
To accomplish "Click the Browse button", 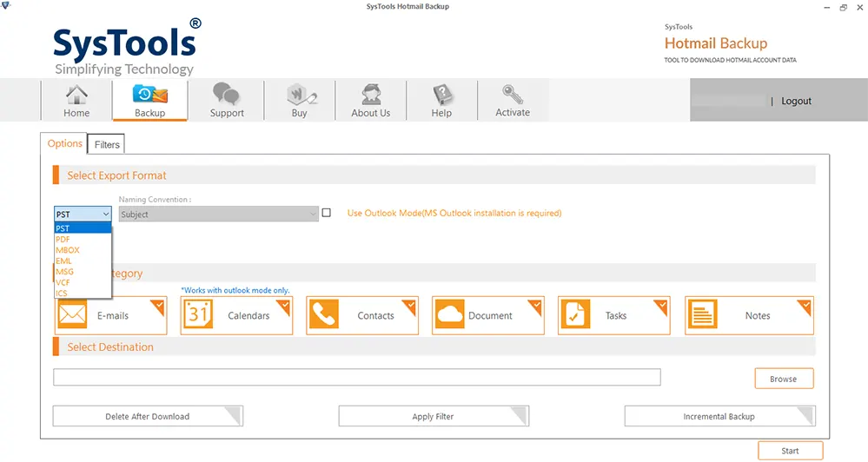I will click(x=784, y=379).
